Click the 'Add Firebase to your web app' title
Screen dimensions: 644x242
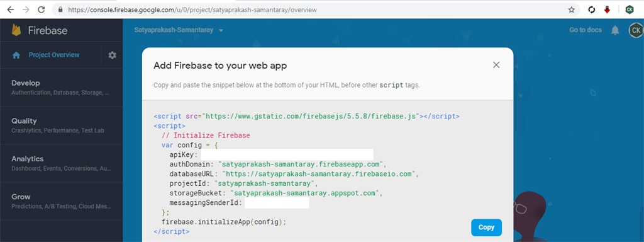[x=220, y=66]
